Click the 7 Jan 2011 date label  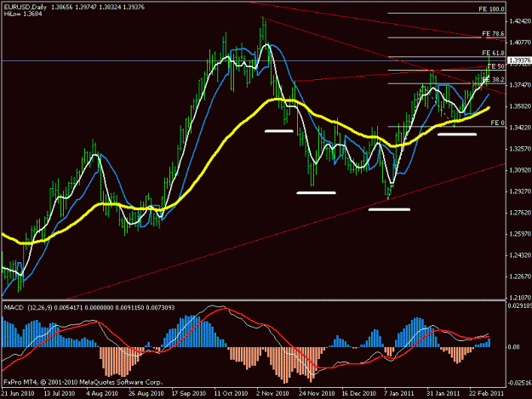click(399, 393)
